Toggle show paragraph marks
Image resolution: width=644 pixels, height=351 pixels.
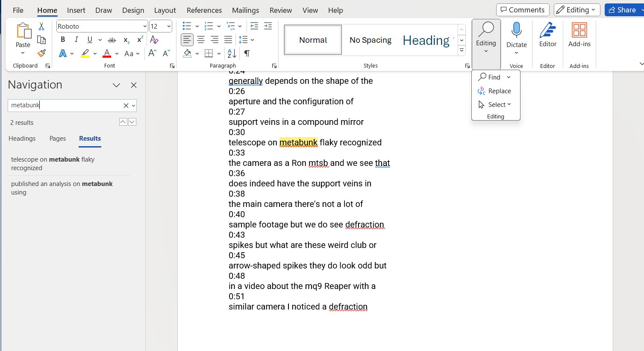[x=247, y=53]
